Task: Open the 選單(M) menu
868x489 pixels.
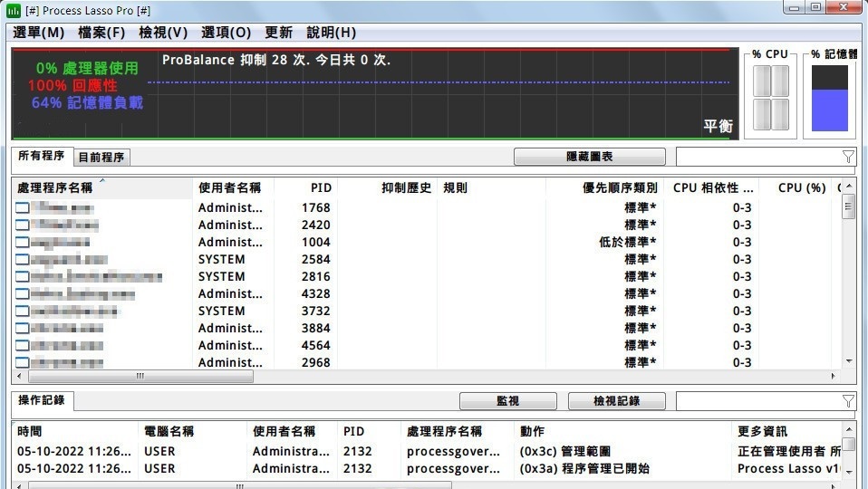Action: pos(38,33)
